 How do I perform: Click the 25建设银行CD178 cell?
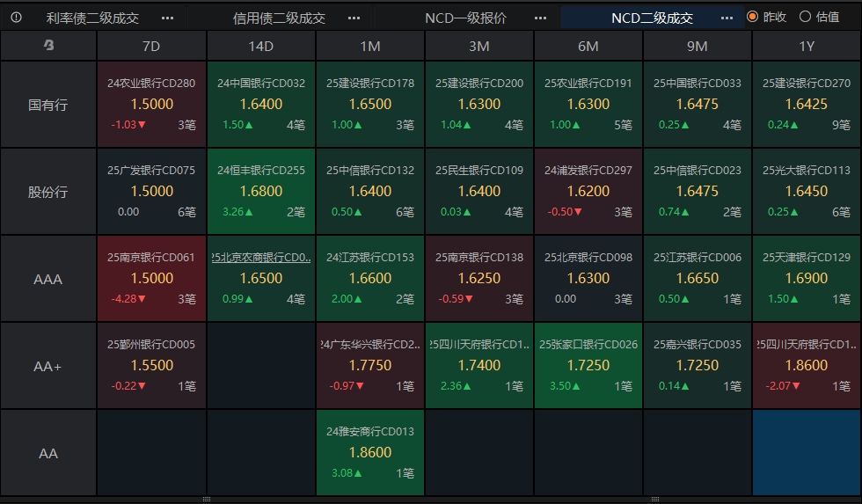coord(370,105)
